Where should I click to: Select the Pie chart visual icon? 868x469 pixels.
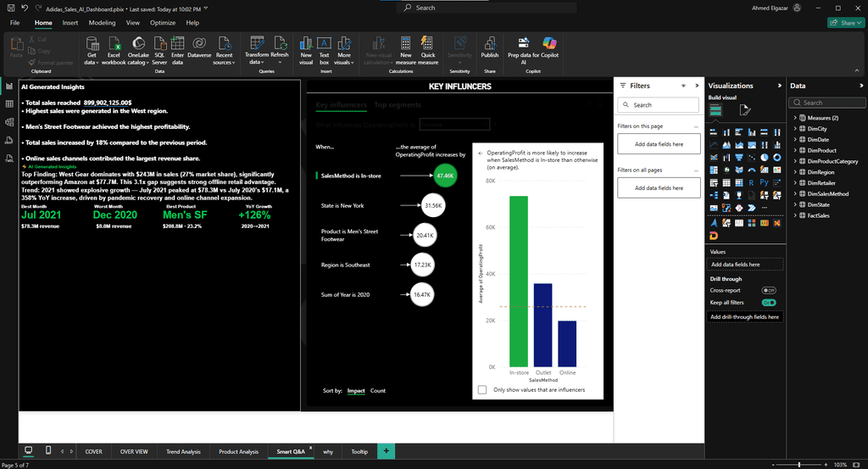pos(764,157)
